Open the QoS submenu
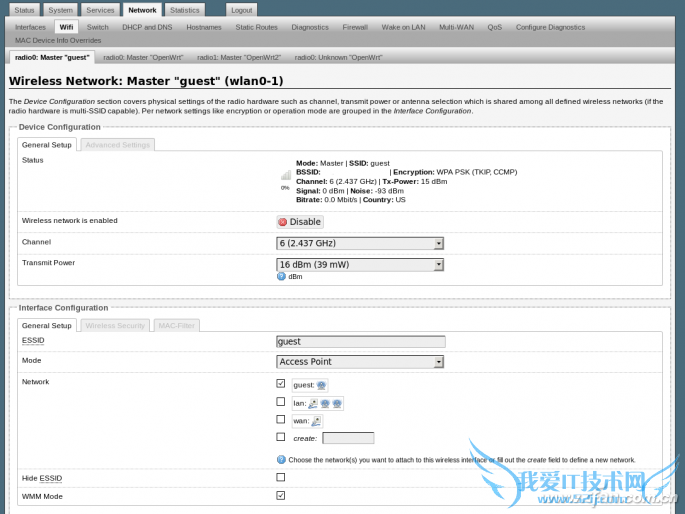The height and width of the screenshot is (514, 685). (x=495, y=27)
